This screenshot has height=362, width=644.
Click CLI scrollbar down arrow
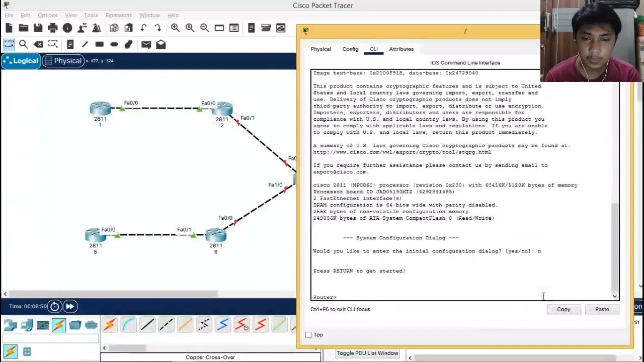(x=615, y=297)
